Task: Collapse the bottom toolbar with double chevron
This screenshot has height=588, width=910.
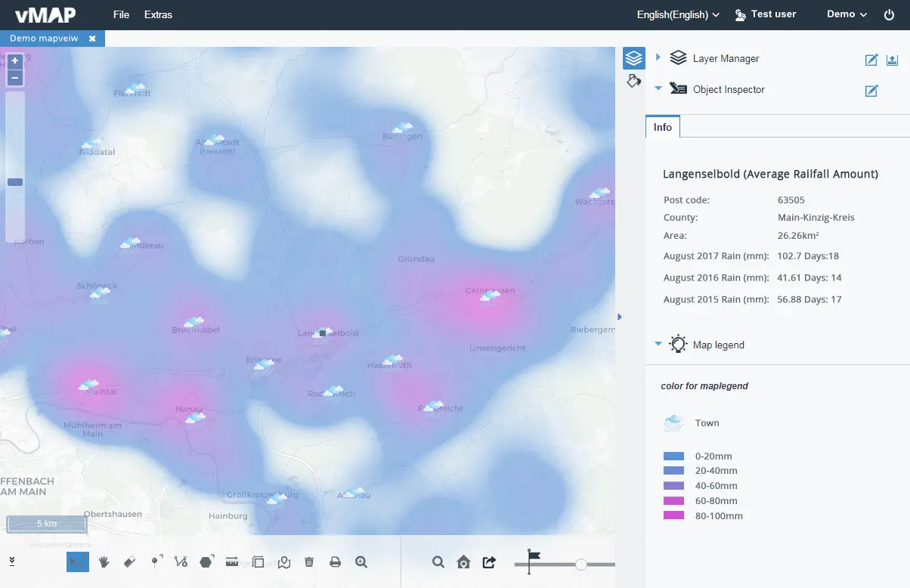Action: (x=12, y=561)
